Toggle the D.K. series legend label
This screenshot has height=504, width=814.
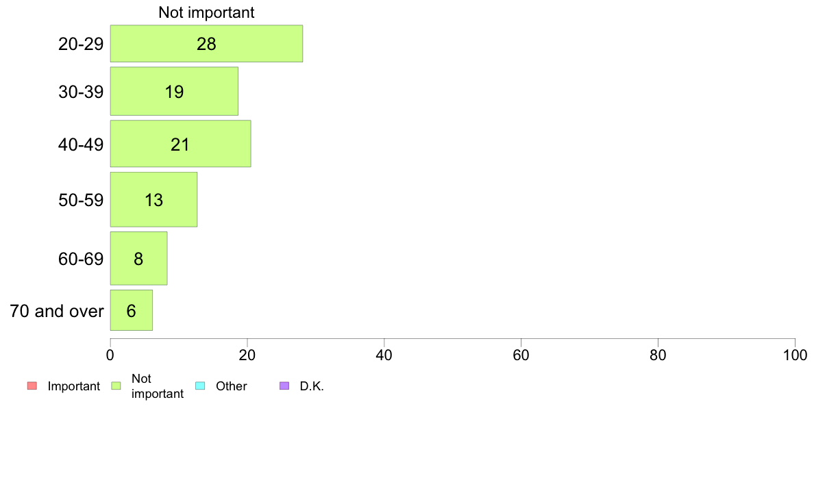pos(311,386)
